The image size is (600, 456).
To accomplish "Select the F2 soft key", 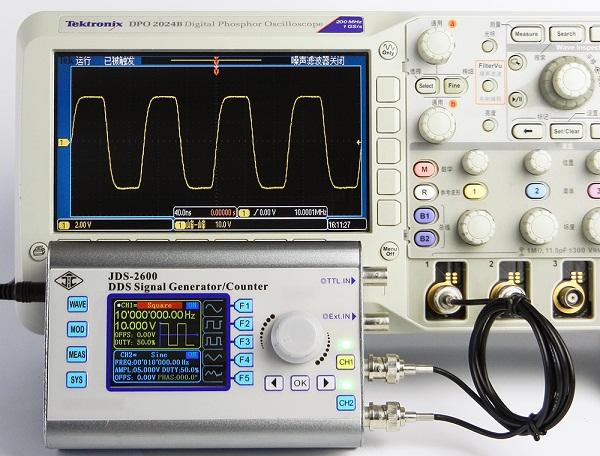I will click(243, 324).
